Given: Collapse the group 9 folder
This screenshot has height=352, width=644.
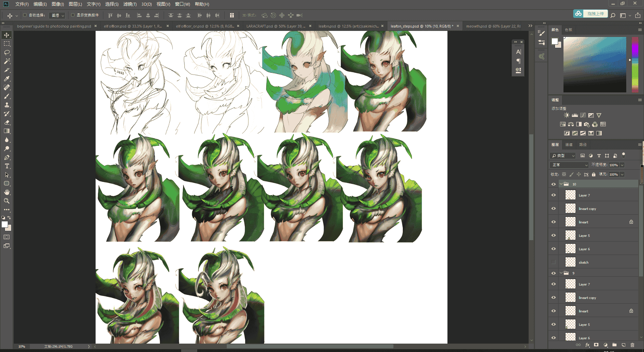Looking at the screenshot, I should pos(561,273).
